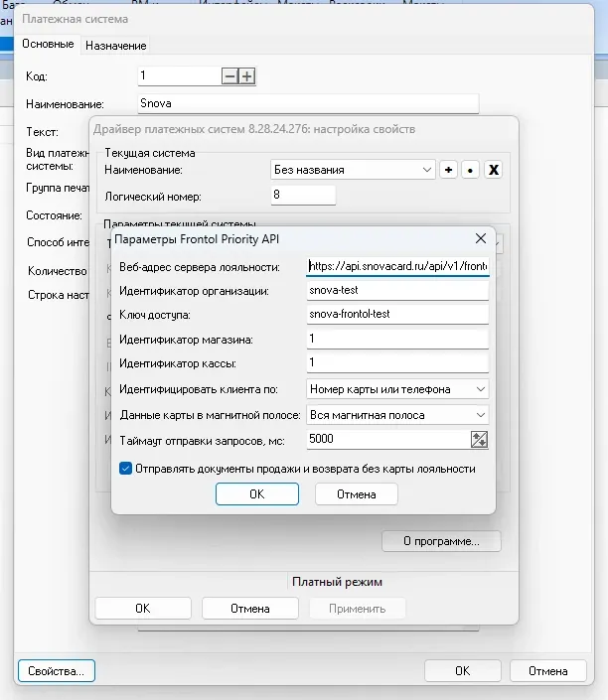Click OK in the Платежная система window
This screenshot has width=608, height=700.
(463, 671)
